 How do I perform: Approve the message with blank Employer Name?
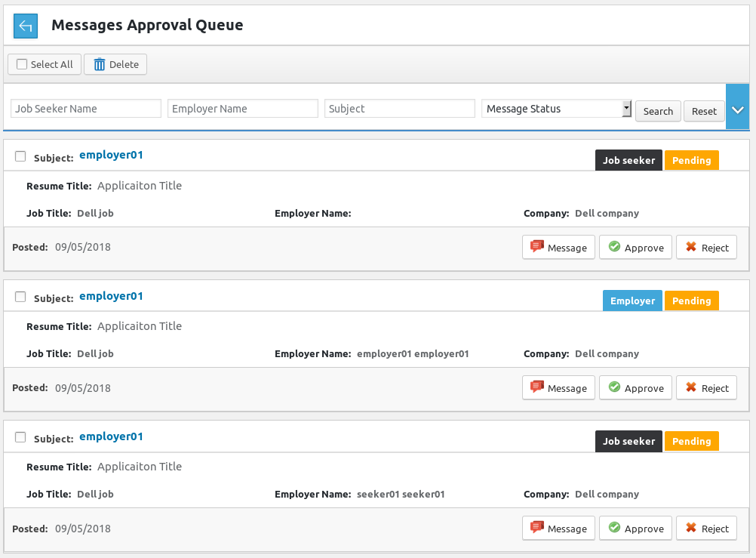click(x=635, y=247)
